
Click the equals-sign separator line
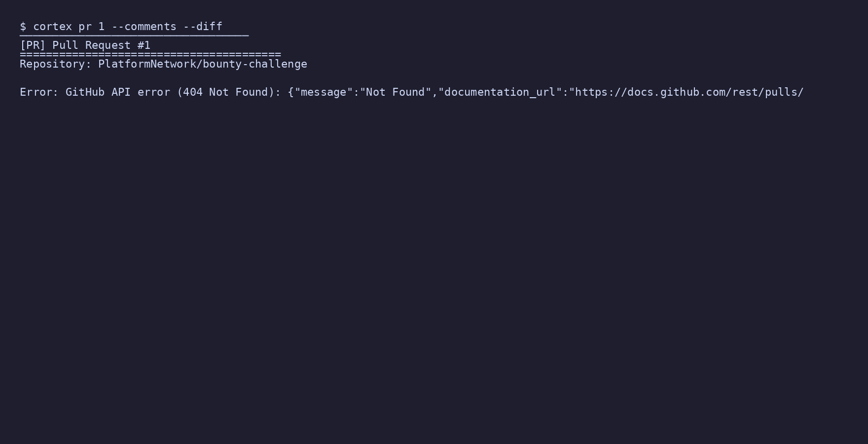150,54
